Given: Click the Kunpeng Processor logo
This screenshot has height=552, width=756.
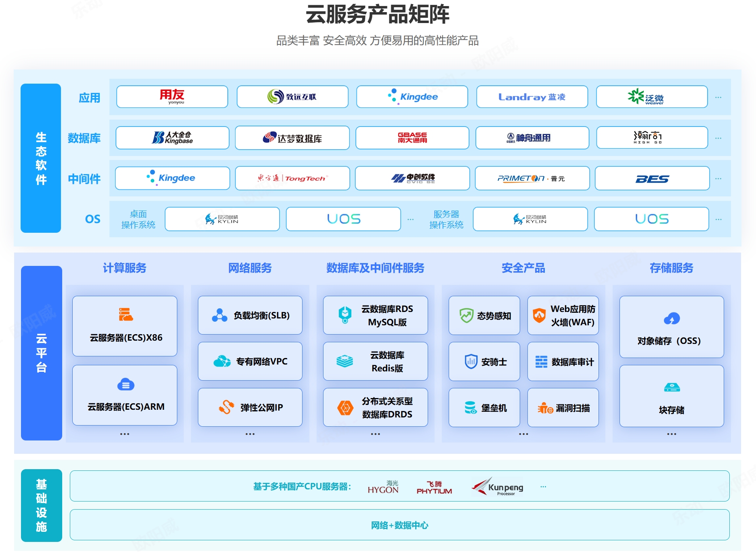Looking at the screenshot, I should tap(498, 487).
